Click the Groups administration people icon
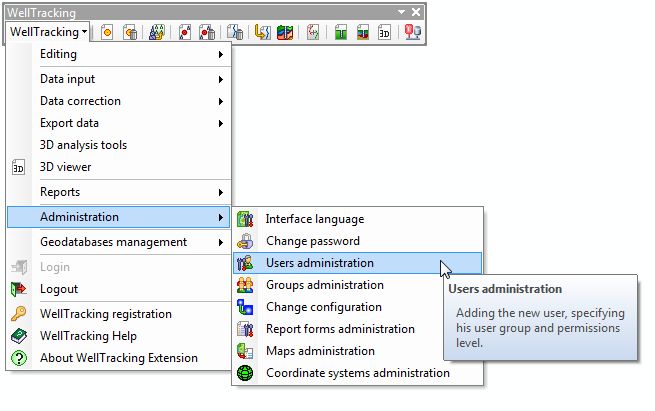 coord(245,285)
